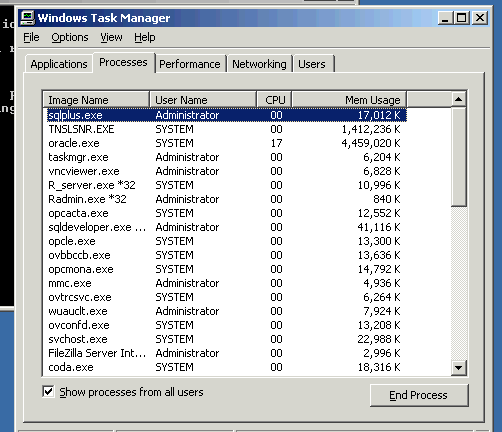Image resolution: width=502 pixels, height=432 pixels.
Task: Toggle Show processes from all users checkbox
Action: click(48, 391)
